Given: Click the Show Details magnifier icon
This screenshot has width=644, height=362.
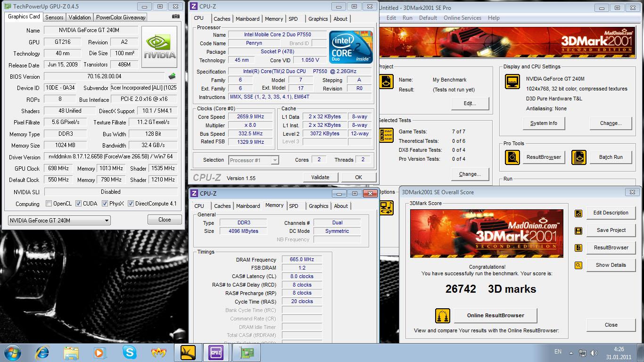Looking at the screenshot, I should coord(578,265).
